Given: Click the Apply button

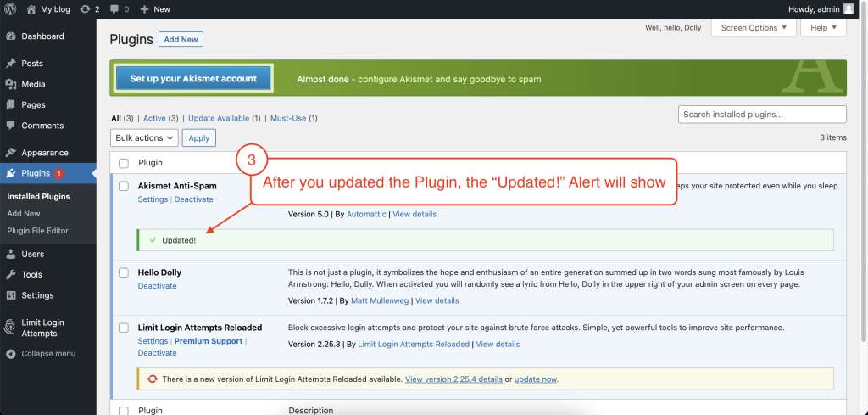Looking at the screenshot, I should pyautogui.click(x=198, y=138).
